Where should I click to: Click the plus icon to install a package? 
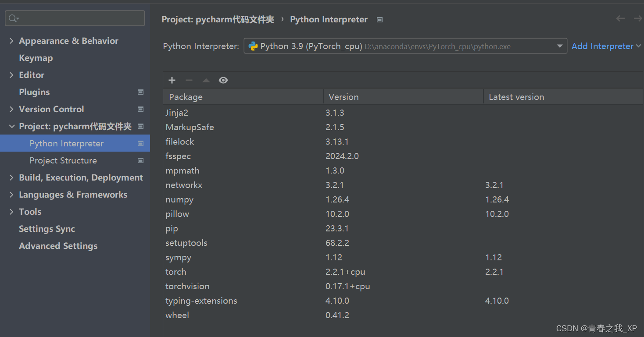[172, 80]
